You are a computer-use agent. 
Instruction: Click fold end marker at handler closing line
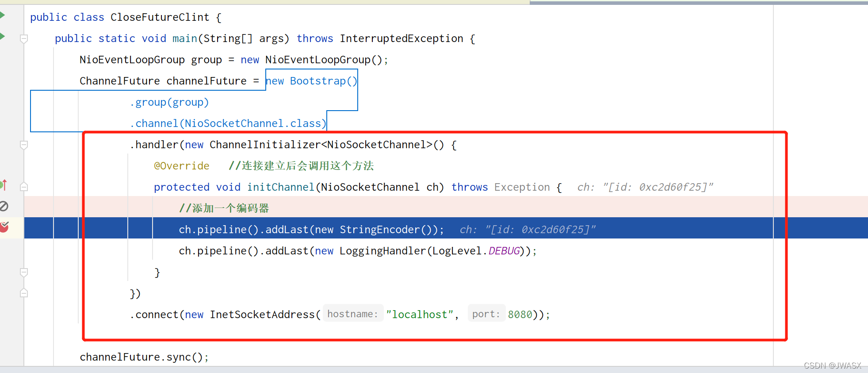point(24,293)
